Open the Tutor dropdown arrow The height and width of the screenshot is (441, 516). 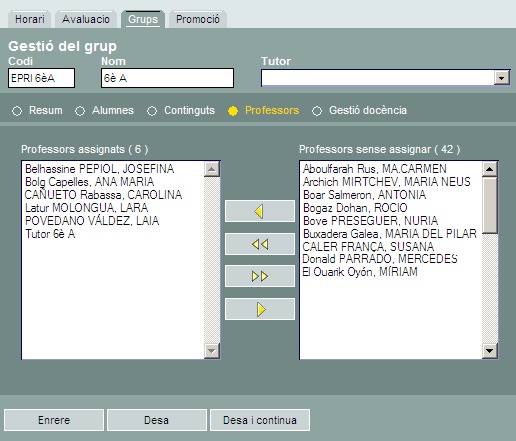[x=502, y=78]
